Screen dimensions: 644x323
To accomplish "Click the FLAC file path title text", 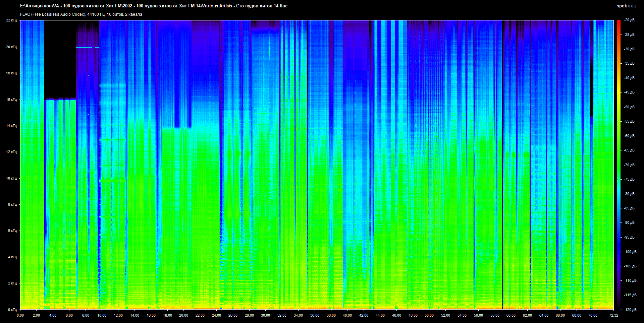I will [154, 6].
